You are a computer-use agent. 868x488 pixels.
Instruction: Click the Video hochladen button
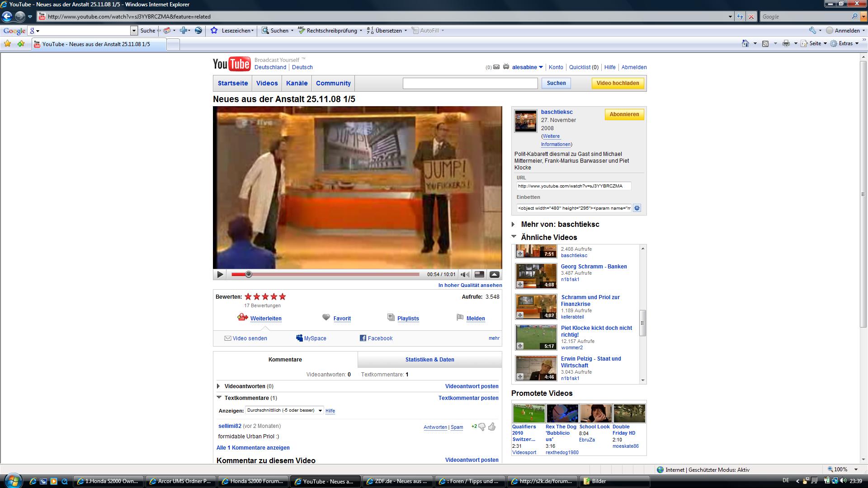[618, 83]
